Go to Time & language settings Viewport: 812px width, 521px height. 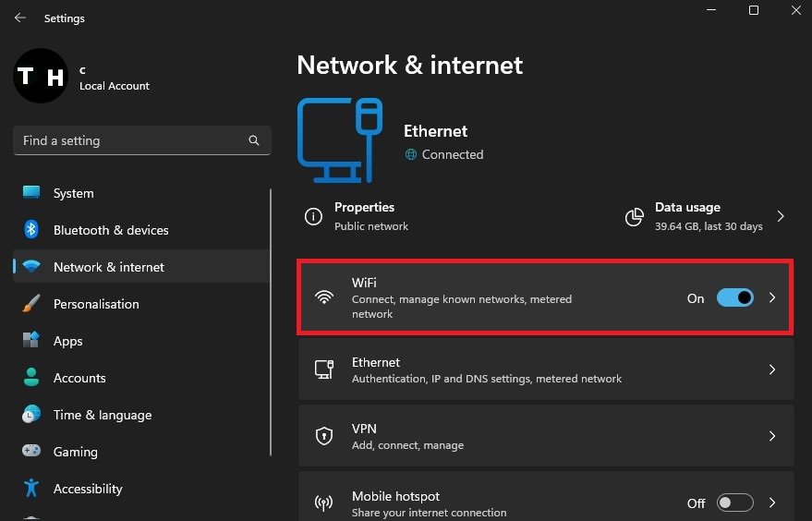coord(102,415)
